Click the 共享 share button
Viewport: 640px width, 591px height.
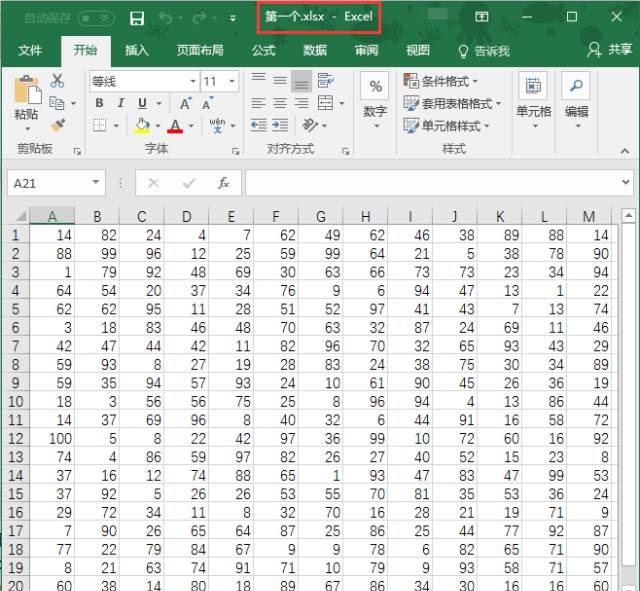(x=609, y=50)
